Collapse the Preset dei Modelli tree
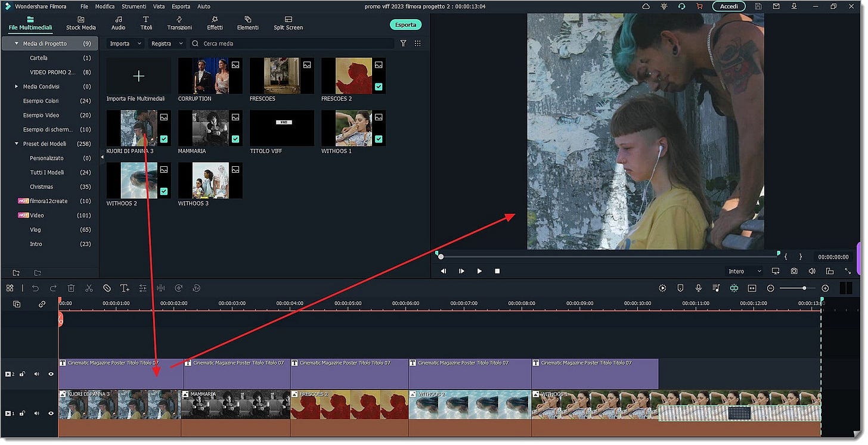 [17, 144]
